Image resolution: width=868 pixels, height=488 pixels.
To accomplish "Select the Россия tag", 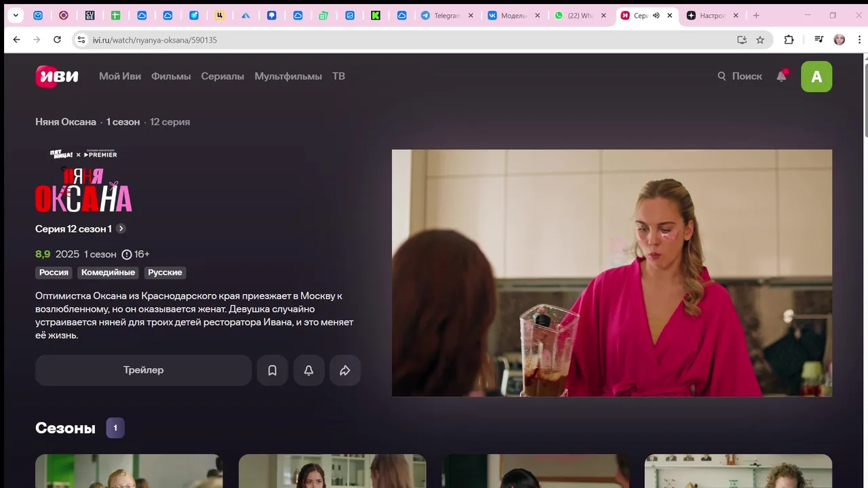I will coord(54,272).
